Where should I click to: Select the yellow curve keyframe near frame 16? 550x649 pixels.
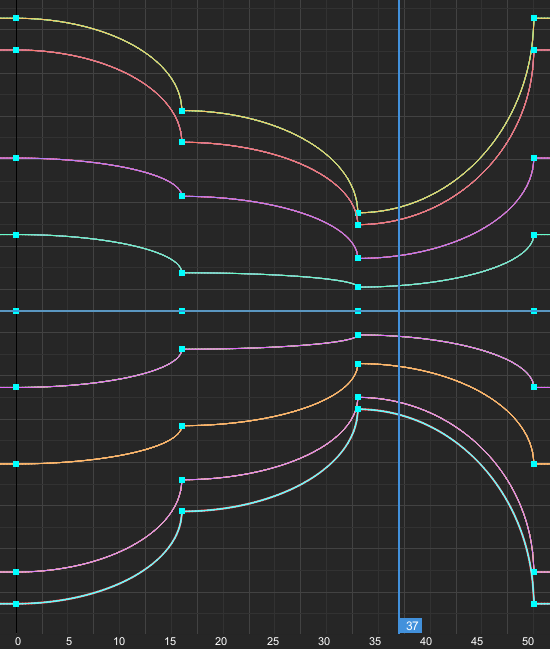coord(182,111)
